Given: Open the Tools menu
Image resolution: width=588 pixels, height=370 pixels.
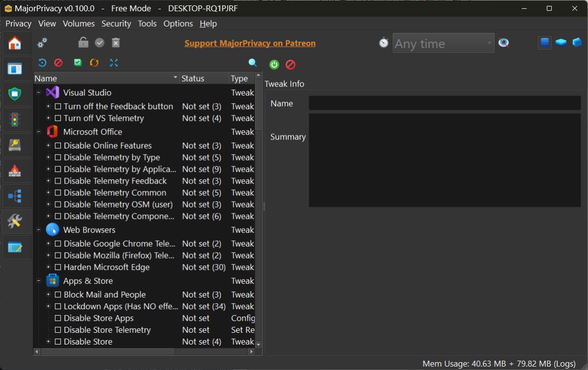Looking at the screenshot, I should coord(147,23).
